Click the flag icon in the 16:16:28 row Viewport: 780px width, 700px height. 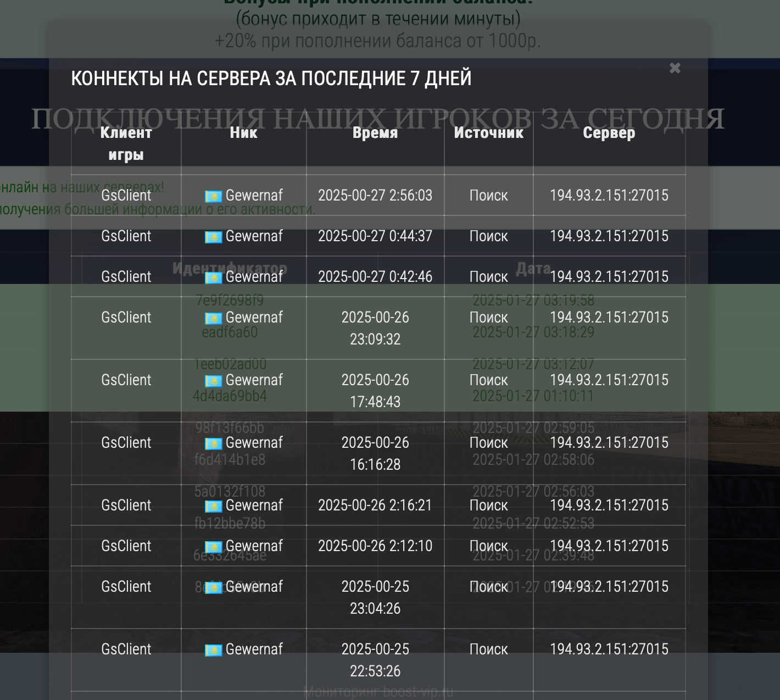(214, 443)
